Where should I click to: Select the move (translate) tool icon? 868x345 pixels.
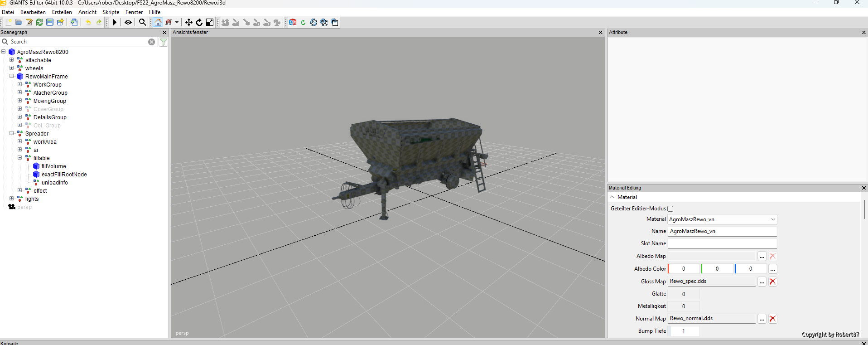pos(188,22)
